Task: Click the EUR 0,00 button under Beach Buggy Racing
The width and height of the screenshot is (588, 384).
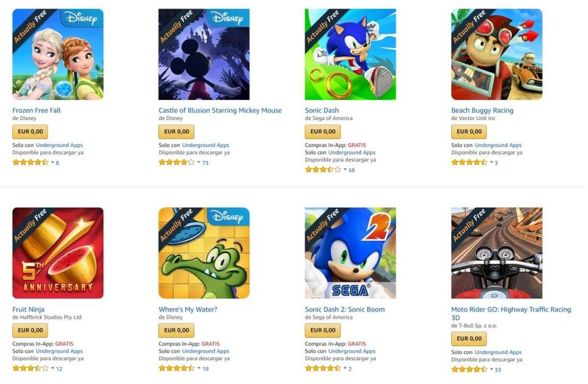Action: [x=469, y=131]
